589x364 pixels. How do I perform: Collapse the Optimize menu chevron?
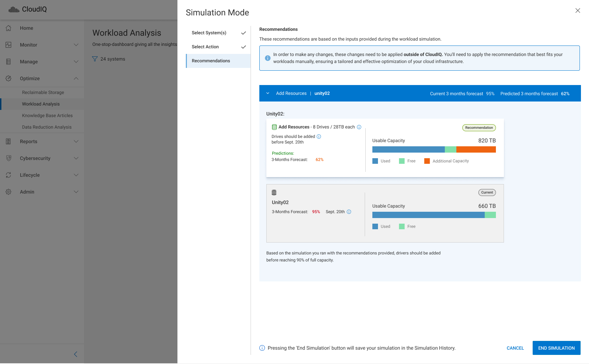pos(76,78)
